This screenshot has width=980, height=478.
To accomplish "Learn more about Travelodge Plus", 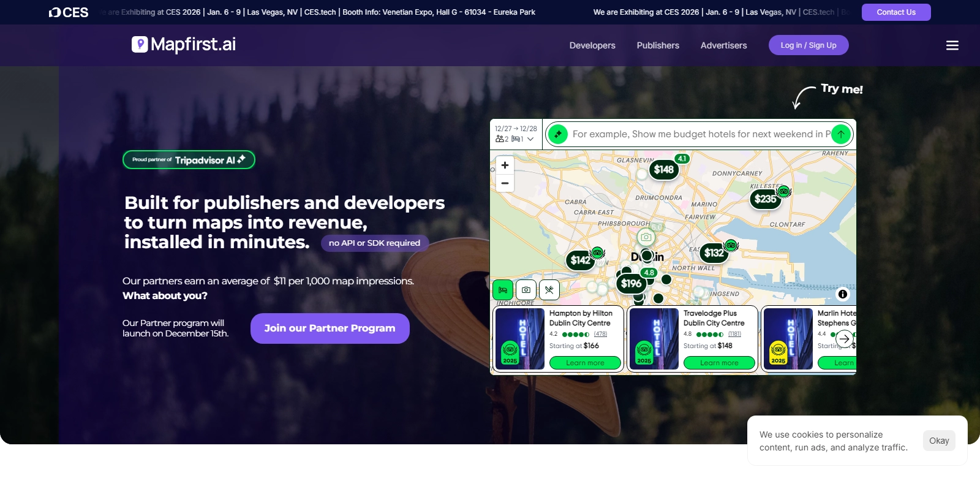I will [x=719, y=363].
